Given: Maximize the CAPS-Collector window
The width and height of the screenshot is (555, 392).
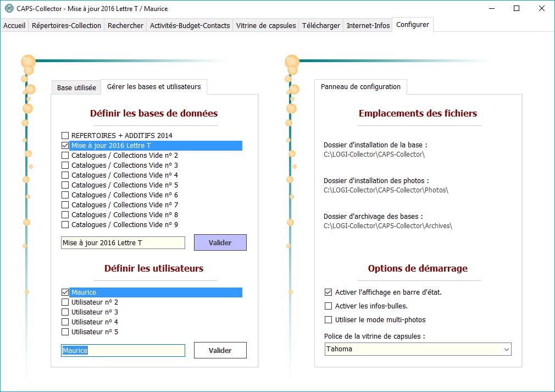Looking at the screenshot, I should click(517, 8).
